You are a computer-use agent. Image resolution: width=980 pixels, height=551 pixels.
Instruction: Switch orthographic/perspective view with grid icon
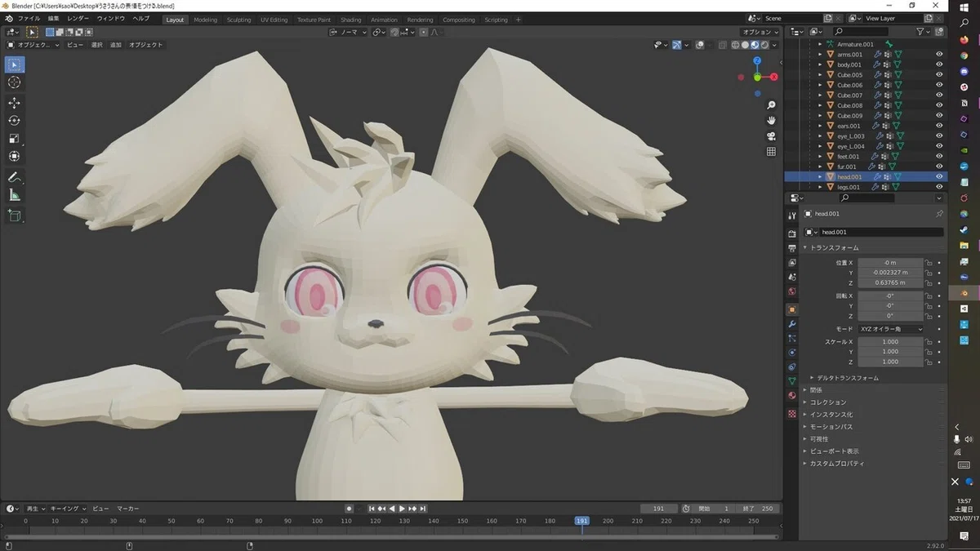771,152
